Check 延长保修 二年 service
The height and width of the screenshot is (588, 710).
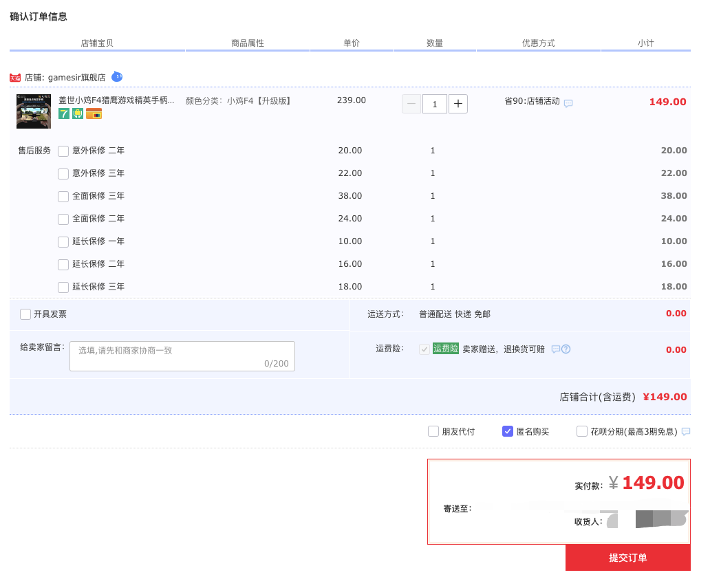click(x=63, y=264)
